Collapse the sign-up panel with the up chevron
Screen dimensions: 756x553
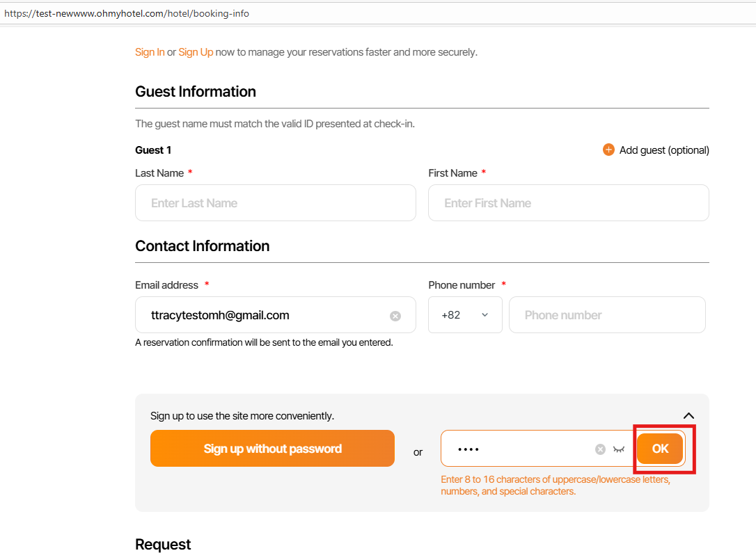point(688,416)
